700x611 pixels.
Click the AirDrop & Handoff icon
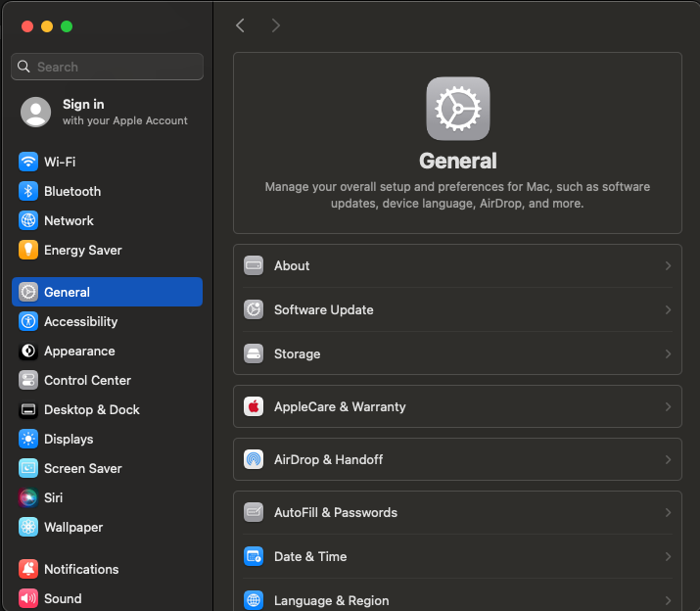tap(254, 459)
